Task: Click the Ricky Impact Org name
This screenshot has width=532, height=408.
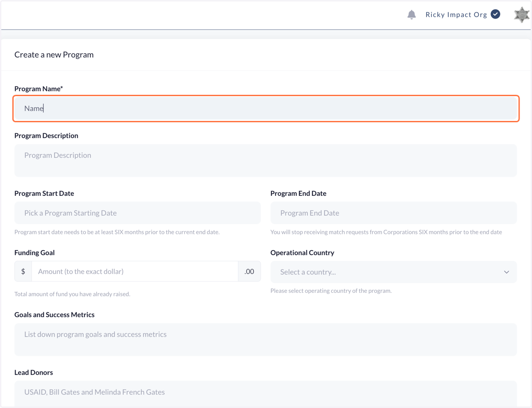Action: (456, 15)
